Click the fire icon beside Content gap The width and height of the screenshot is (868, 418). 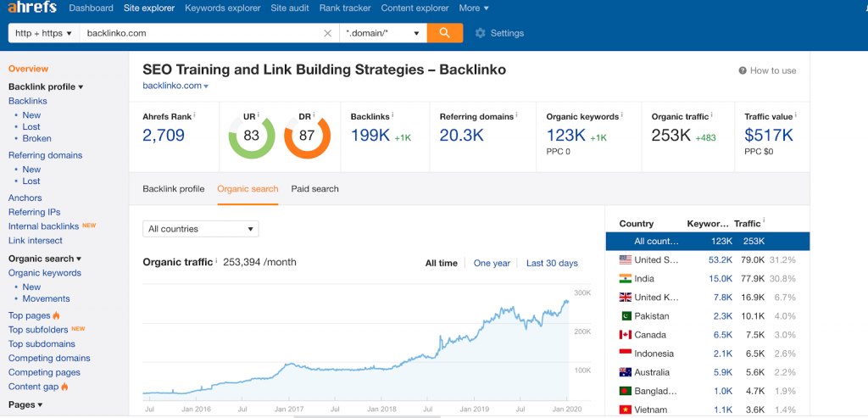tap(64, 387)
